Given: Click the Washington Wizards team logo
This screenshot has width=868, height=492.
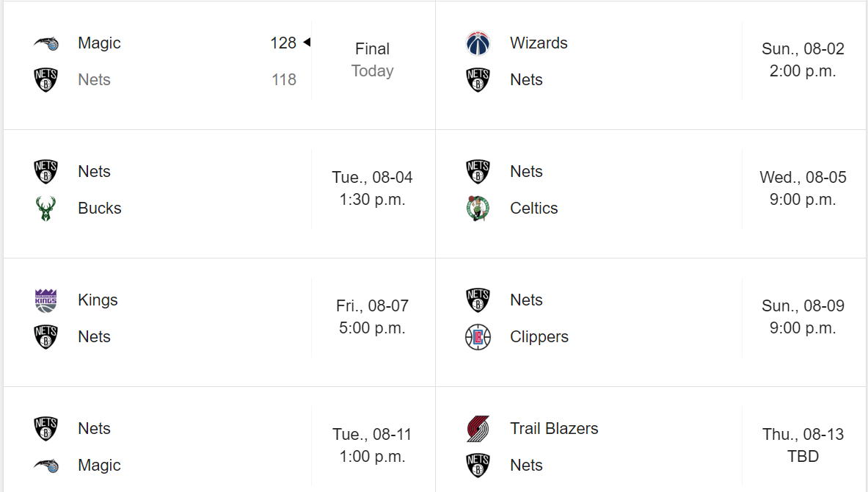Looking at the screenshot, I should pyautogui.click(x=478, y=43).
